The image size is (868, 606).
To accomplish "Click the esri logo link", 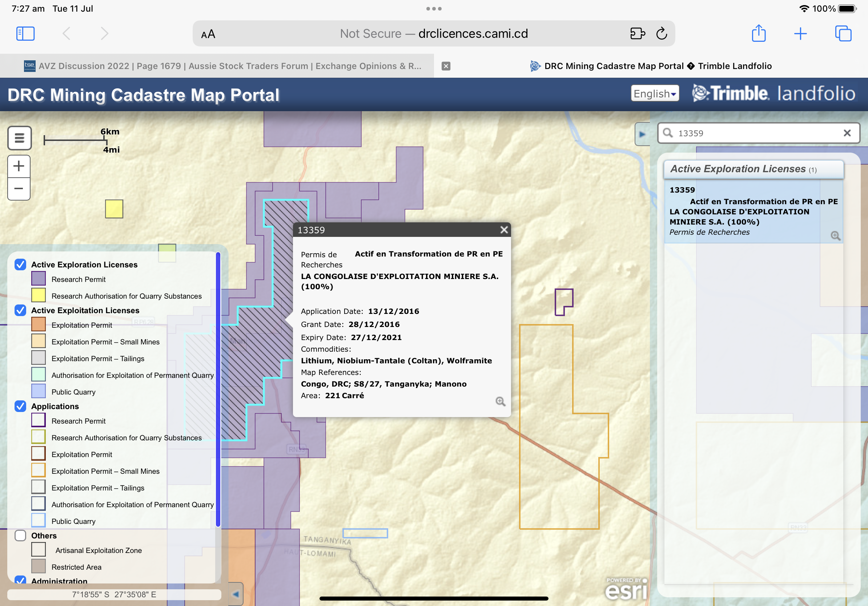I will (x=626, y=590).
